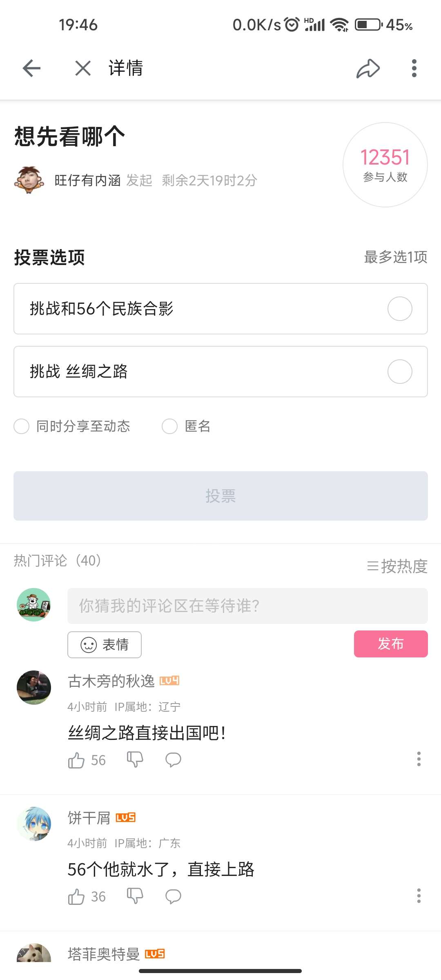441x980 pixels.
Task: Reply to 古木旁的秋逸's comment
Action: pyautogui.click(x=173, y=759)
